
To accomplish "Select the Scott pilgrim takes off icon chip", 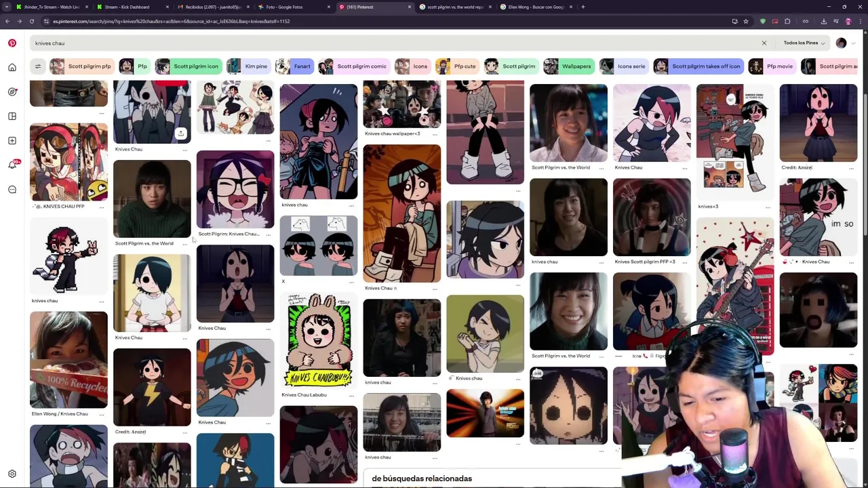I will [698, 66].
